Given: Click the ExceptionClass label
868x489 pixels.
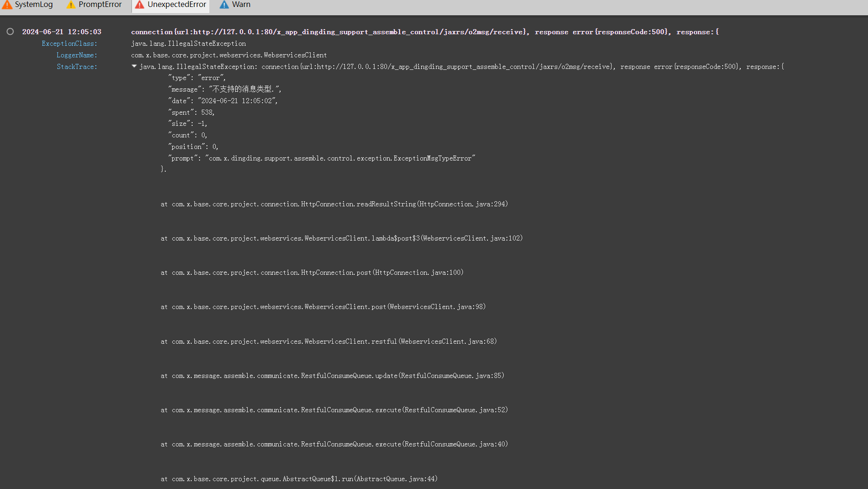Looking at the screenshot, I should click(69, 43).
